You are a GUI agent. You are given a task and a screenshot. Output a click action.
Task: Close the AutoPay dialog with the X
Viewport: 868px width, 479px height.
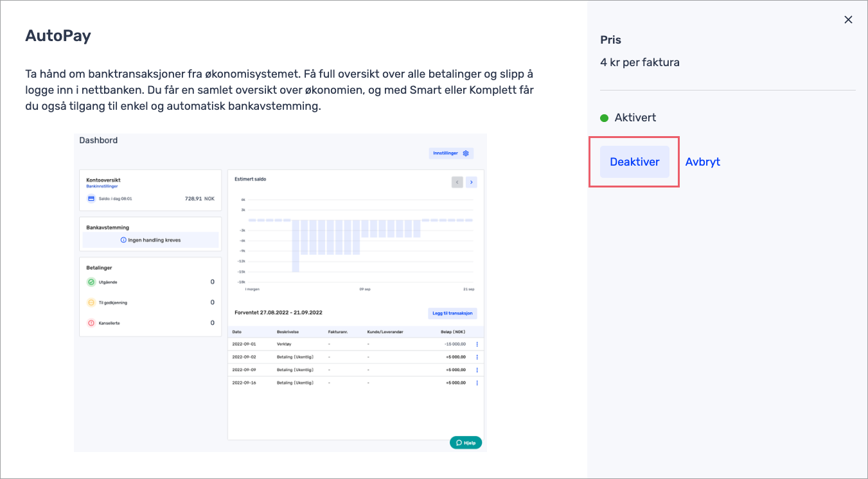(x=848, y=20)
